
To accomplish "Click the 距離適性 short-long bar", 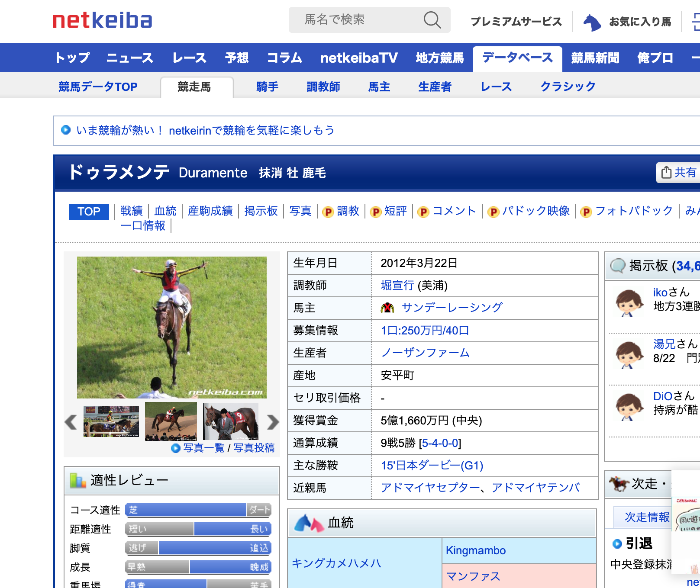I will pos(198,529).
